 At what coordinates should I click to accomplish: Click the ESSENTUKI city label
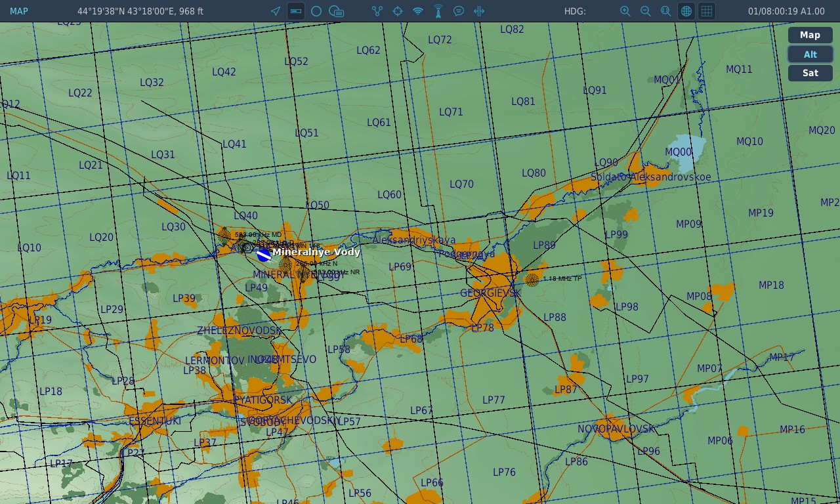(x=155, y=421)
